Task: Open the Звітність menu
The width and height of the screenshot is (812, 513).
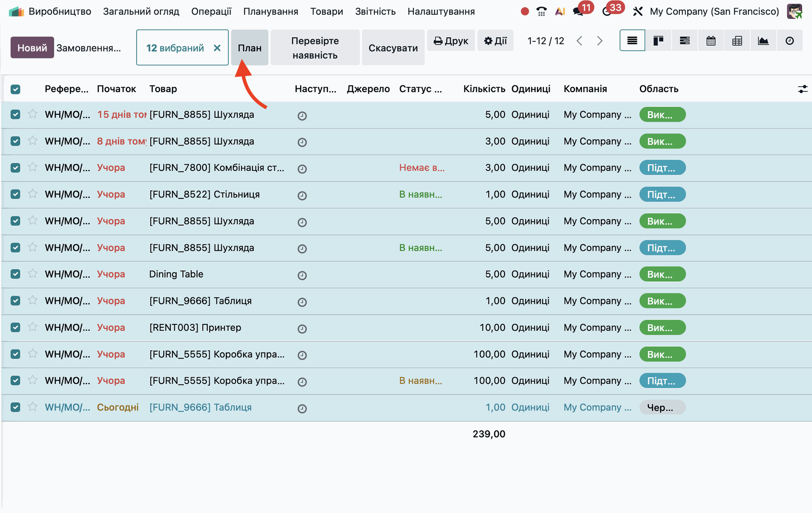Action: click(x=375, y=11)
